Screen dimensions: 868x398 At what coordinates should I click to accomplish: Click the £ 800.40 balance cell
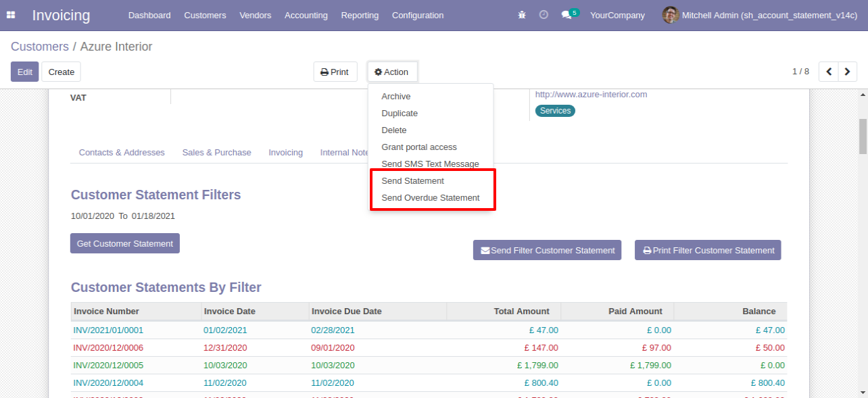(767, 383)
